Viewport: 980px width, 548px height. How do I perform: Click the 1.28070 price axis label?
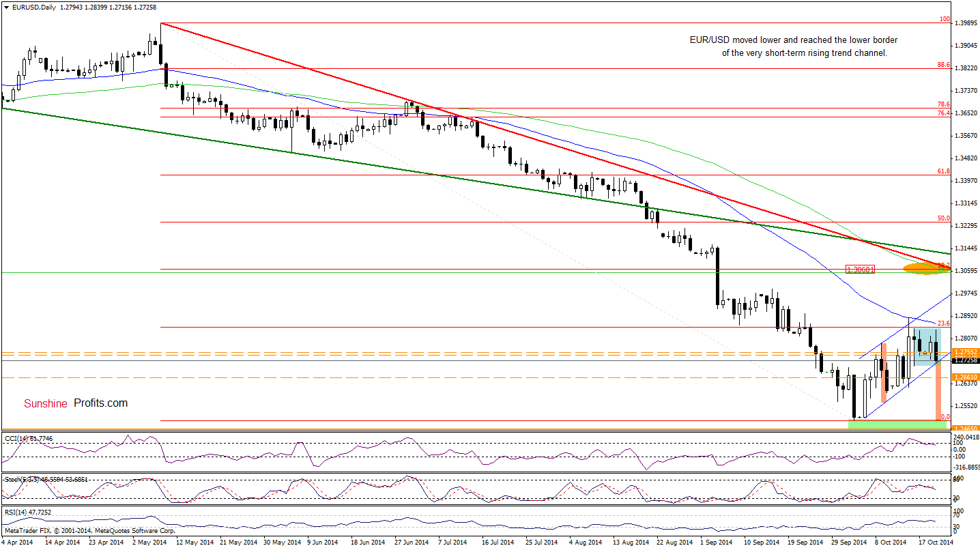click(x=966, y=338)
